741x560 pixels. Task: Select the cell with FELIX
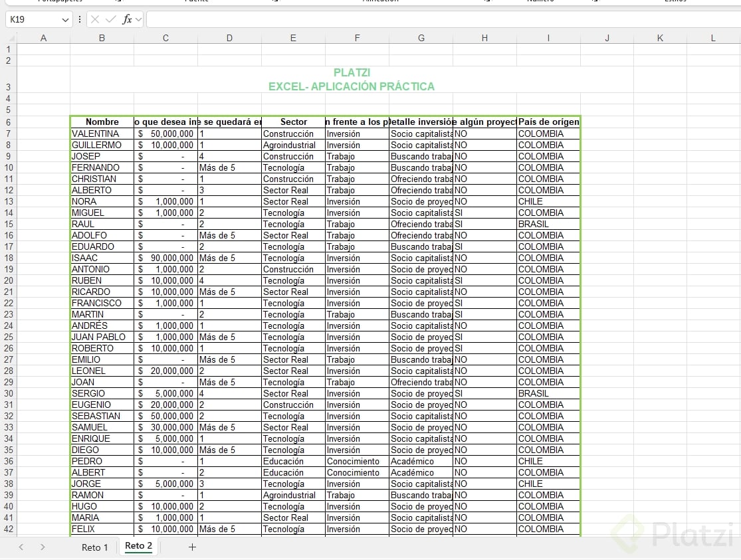102,529
